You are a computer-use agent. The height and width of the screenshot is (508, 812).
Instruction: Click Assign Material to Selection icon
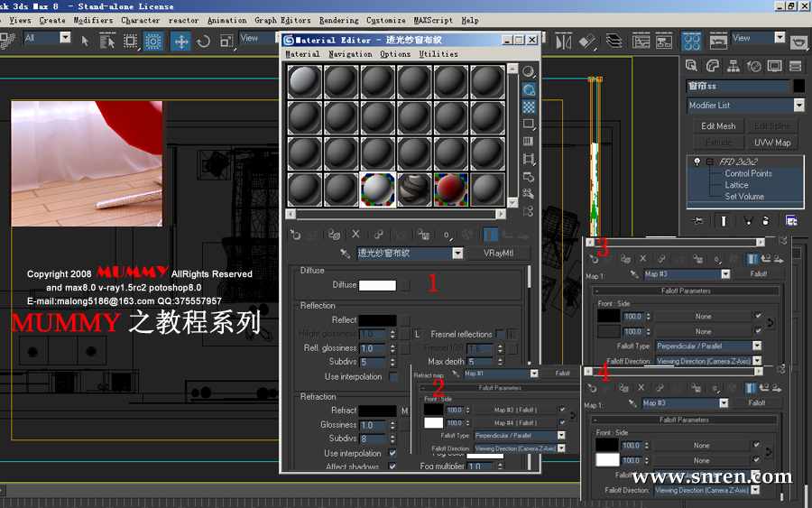pyautogui.click(x=334, y=235)
